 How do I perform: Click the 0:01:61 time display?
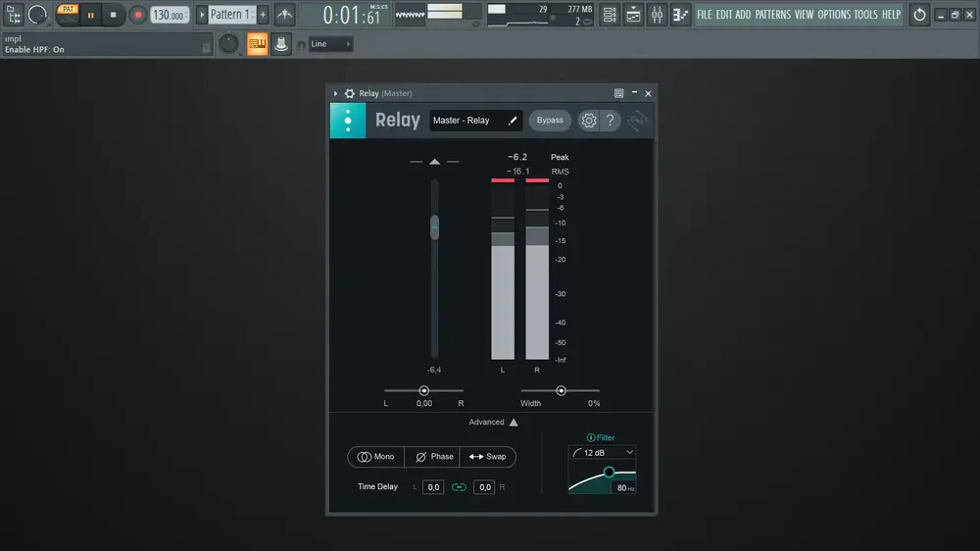click(353, 15)
